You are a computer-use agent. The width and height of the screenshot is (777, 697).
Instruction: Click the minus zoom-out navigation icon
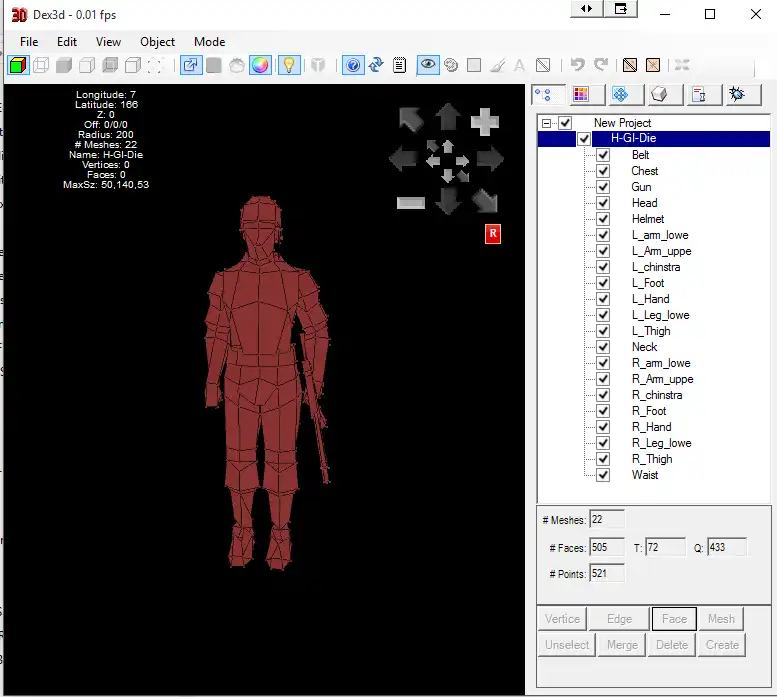pos(411,203)
